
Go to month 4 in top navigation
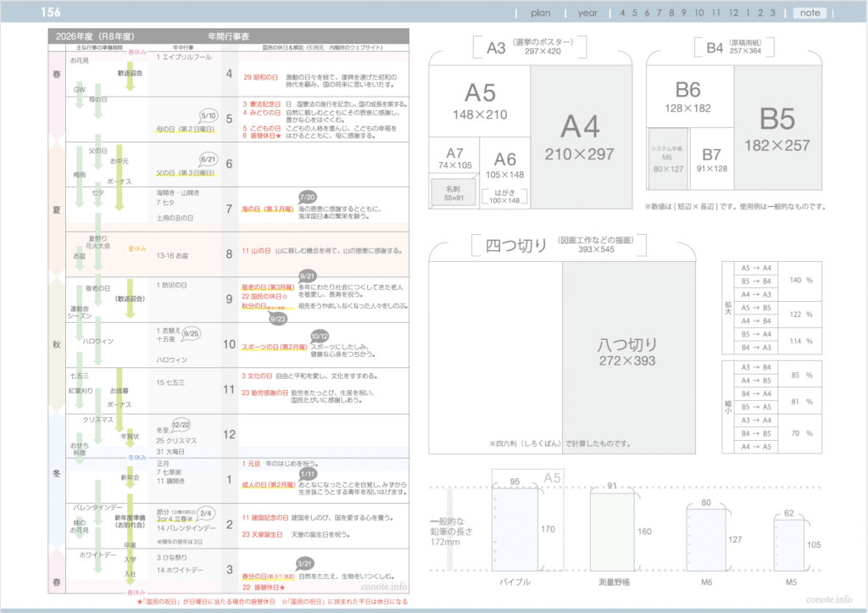tap(623, 13)
